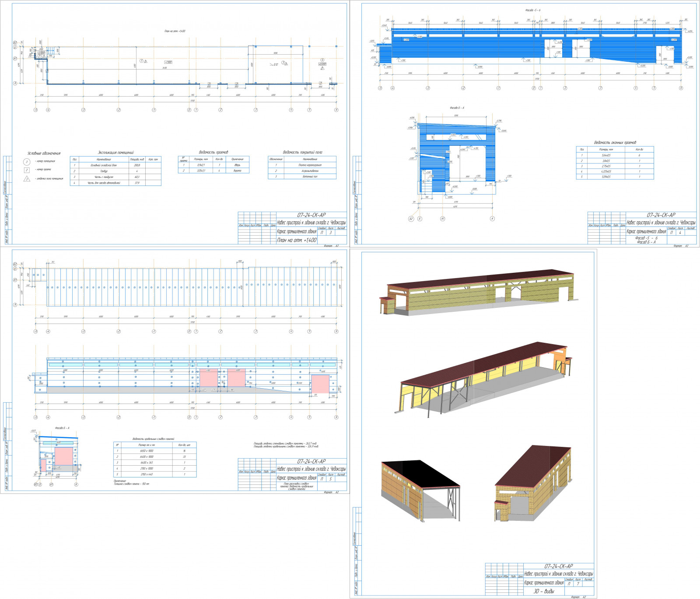Viewport: 700px width, 599px height.
Task: Click window opening size '5,09x0,5'
Action: (x=606, y=177)
